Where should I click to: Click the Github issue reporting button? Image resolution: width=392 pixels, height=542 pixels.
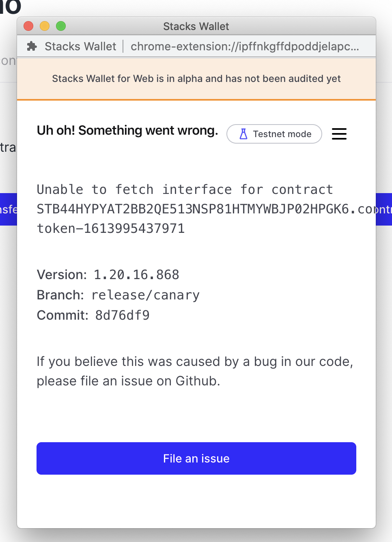[196, 458]
